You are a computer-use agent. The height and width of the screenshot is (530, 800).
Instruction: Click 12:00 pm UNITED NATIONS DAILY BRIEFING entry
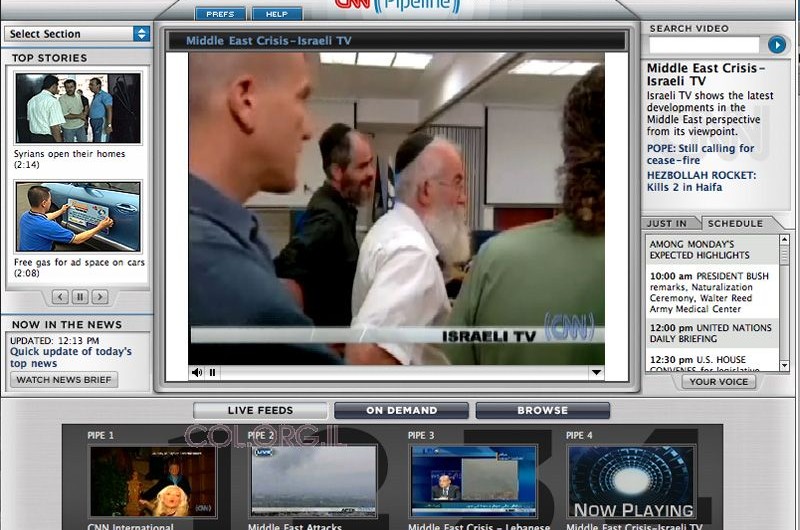711,333
